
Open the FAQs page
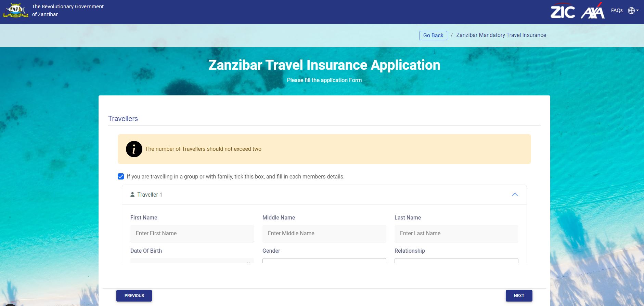point(617,11)
